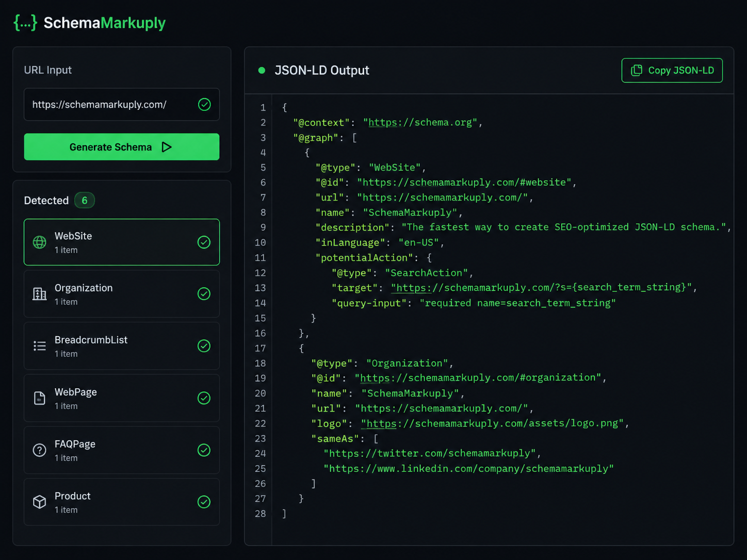Click line number 17 in gutter

(x=260, y=348)
